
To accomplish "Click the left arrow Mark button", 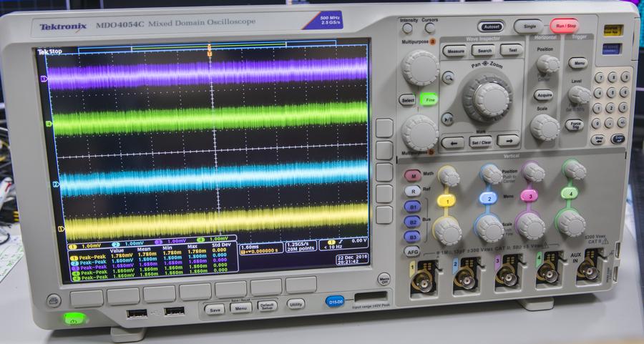I will point(453,143).
